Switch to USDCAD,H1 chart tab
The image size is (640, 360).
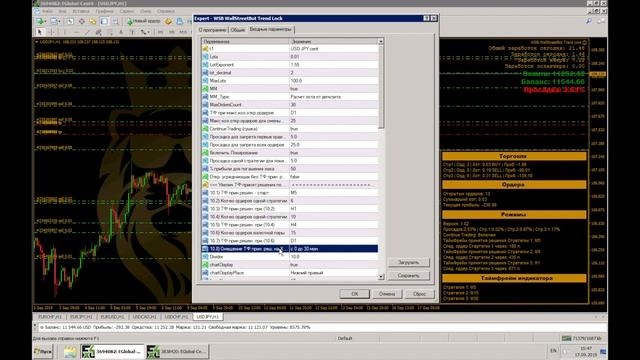tap(144, 317)
